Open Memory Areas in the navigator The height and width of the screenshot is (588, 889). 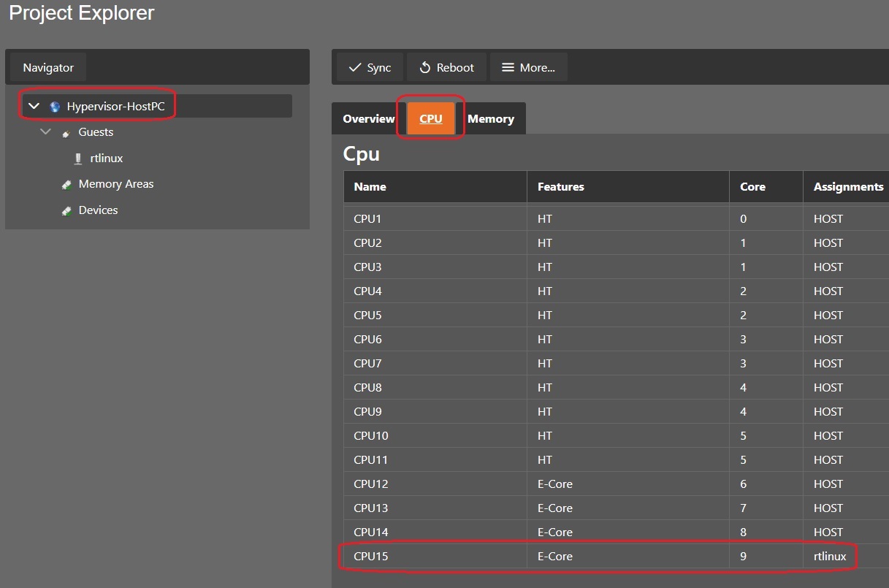pyautogui.click(x=115, y=184)
